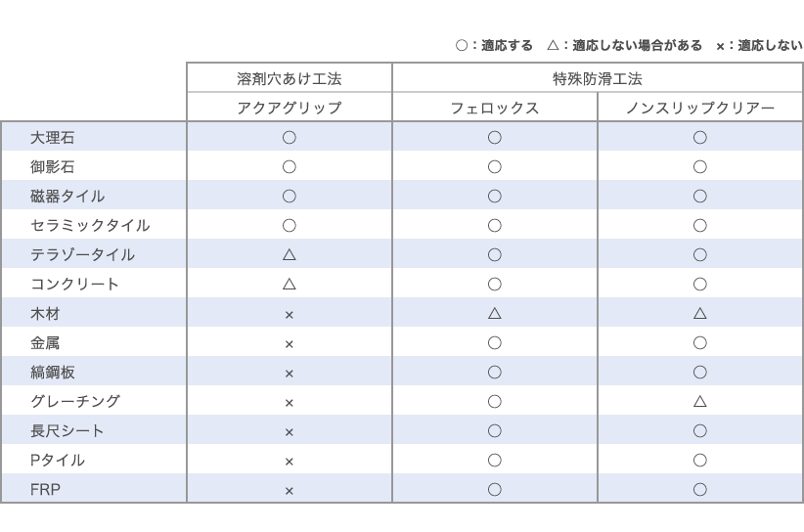Screen dimensions: 804x532
Task: Select the 縞鋼板 row label
Action: (52, 372)
